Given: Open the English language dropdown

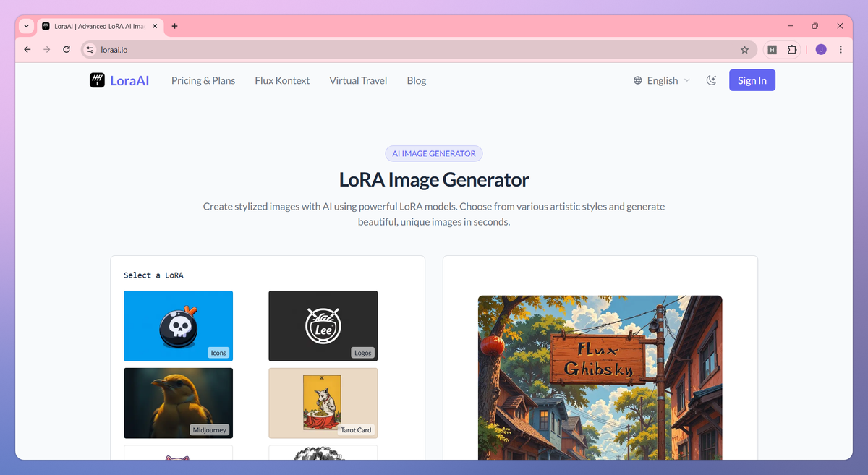Looking at the screenshot, I should coord(662,80).
